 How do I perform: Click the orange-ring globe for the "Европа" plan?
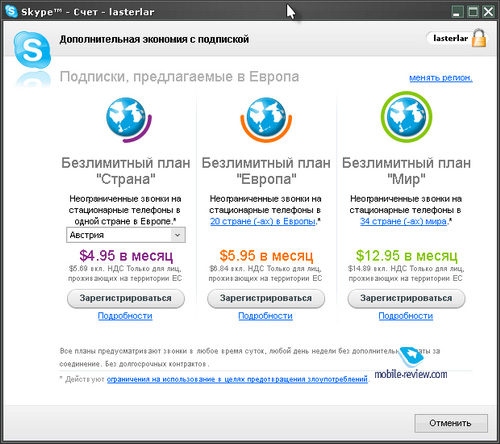tap(266, 119)
